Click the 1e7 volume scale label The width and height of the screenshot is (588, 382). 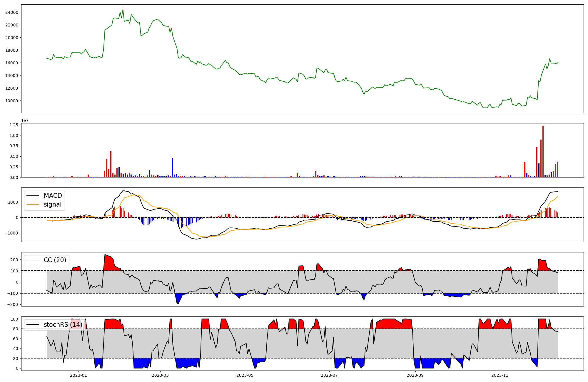point(25,120)
